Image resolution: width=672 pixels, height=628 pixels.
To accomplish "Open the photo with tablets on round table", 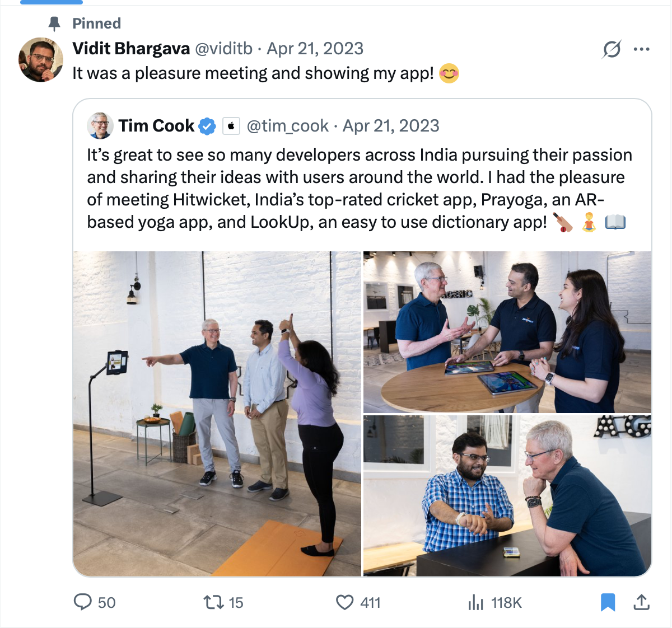I will [507, 332].
